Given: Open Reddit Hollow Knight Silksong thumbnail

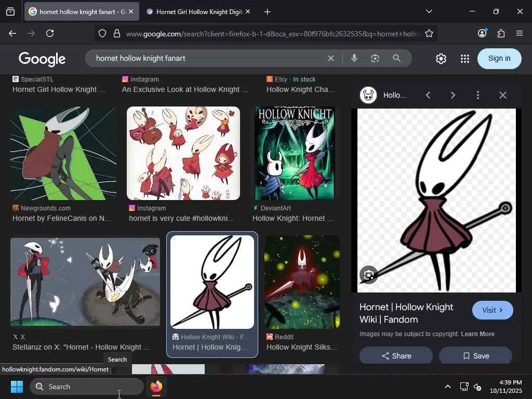Looking at the screenshot, I should (302, 282).
